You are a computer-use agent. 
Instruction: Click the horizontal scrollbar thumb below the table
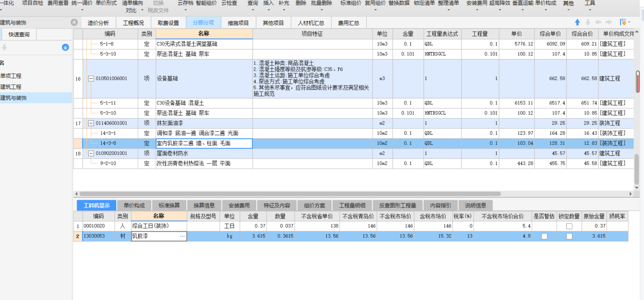[x=290, y=194]
